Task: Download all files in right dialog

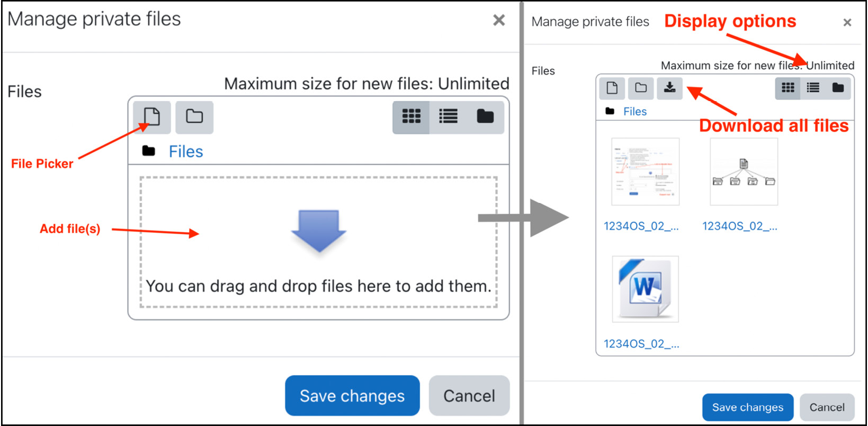Action: (669, 88)
